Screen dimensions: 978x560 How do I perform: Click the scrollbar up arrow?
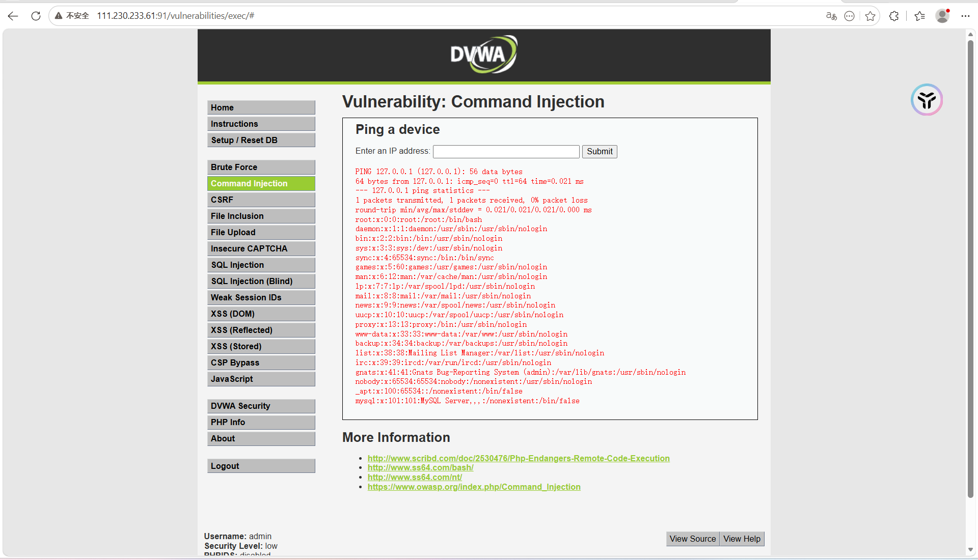coord(970,34)
